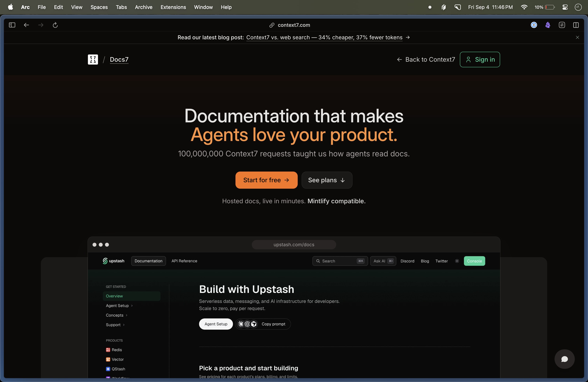Open the Tabs menu
This screenshot has height=382, width=588.
pos(121,7)
